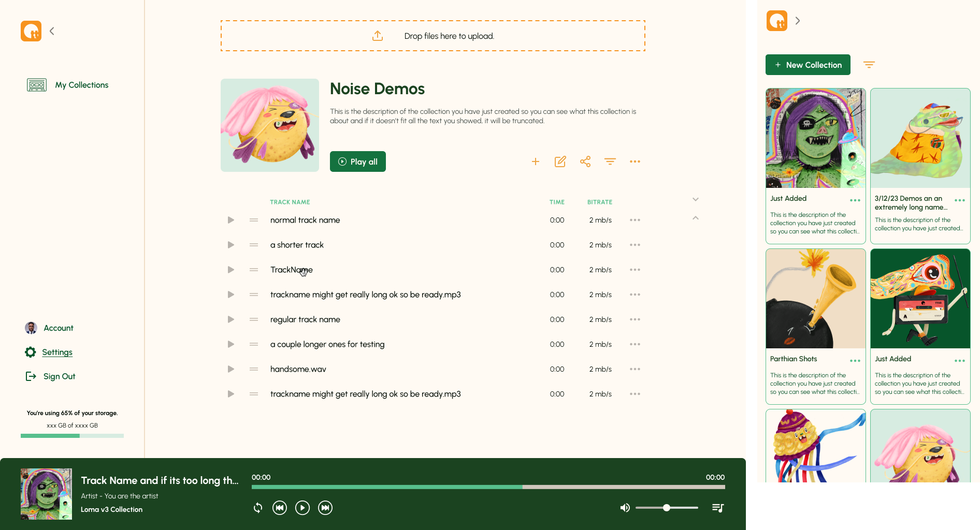The image size is (980, 530).
Task: Click the up chevron beside normal track name
Action: 696,218
